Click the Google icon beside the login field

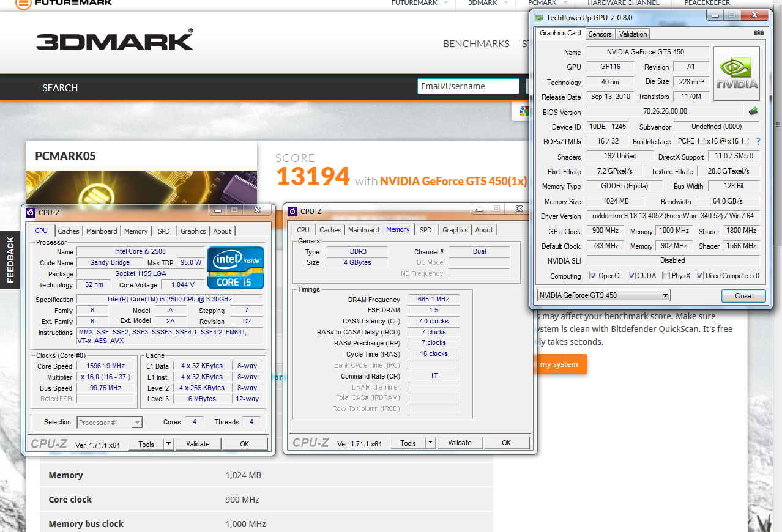(524, 111)
